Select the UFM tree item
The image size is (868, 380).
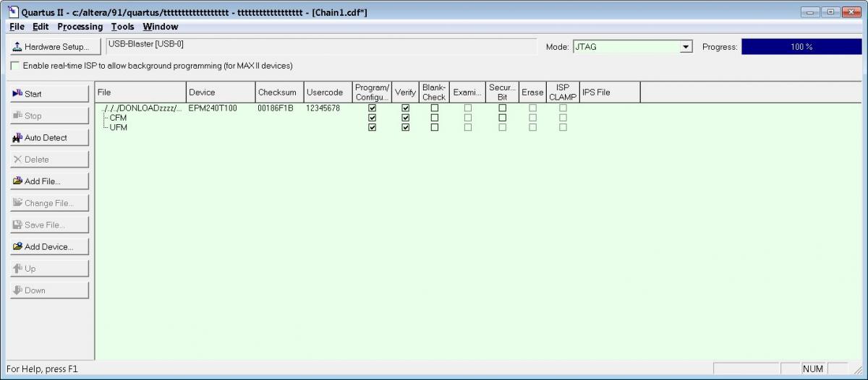tap(118, 127)
